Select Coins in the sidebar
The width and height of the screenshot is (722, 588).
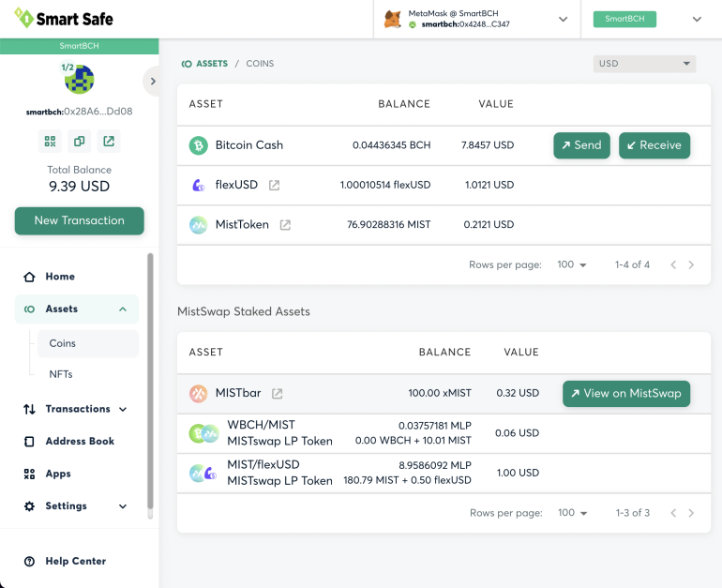click(88, 343)
